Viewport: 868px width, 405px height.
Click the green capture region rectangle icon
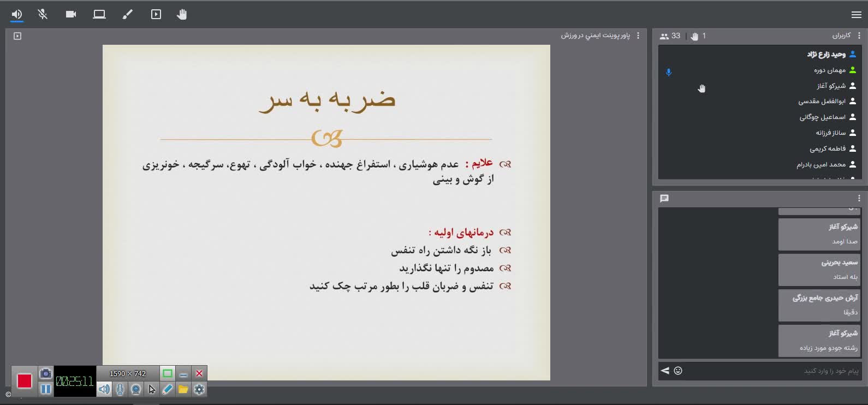(168, 373)
